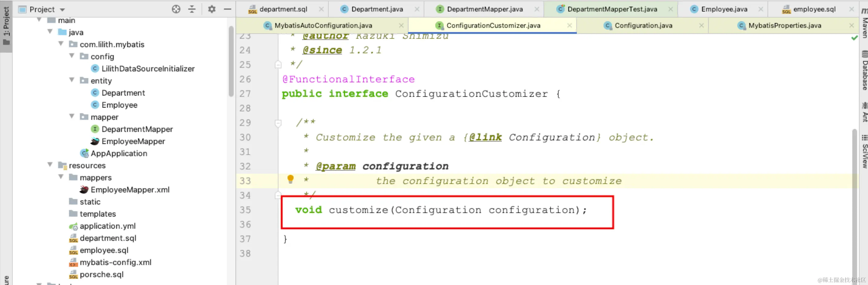
Task: Collapse the java folder node
Action: (50, 32)
